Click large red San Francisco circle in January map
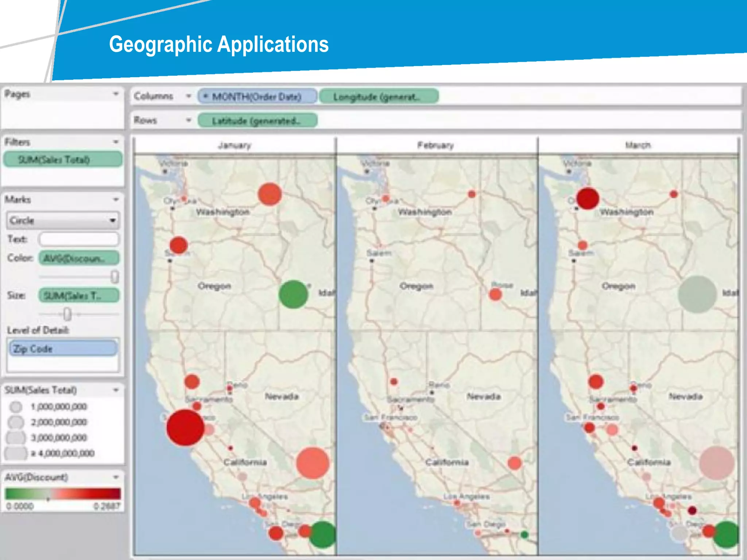The image size is (747, 560). coord(185,428)
